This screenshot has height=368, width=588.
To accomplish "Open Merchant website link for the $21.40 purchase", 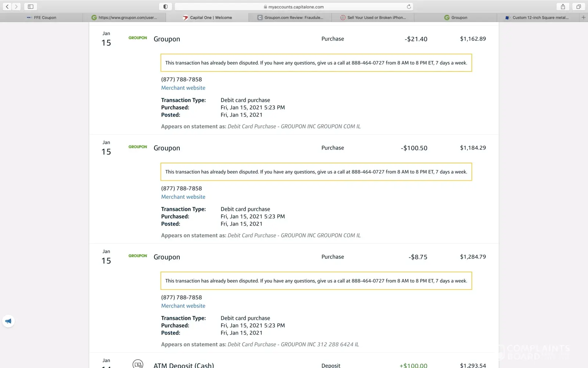I will (183, 88).
